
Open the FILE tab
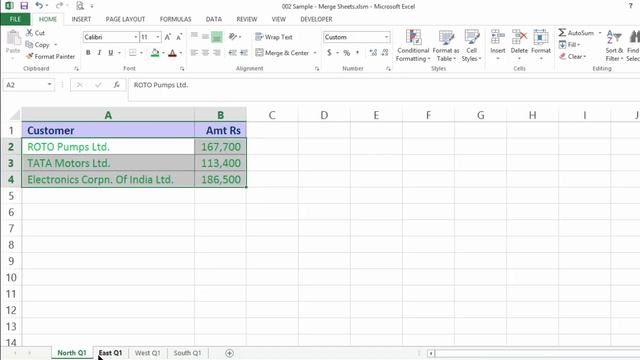15,19
